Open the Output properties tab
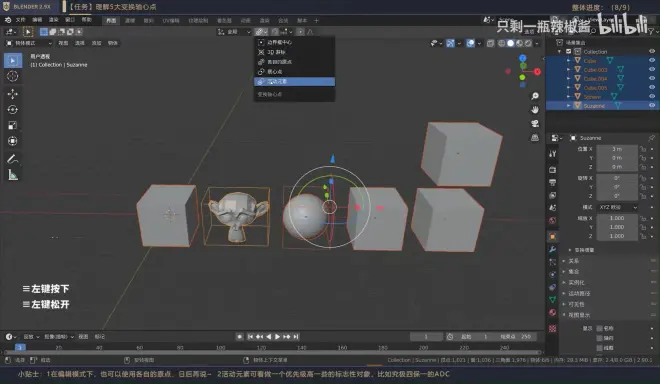 553,182
